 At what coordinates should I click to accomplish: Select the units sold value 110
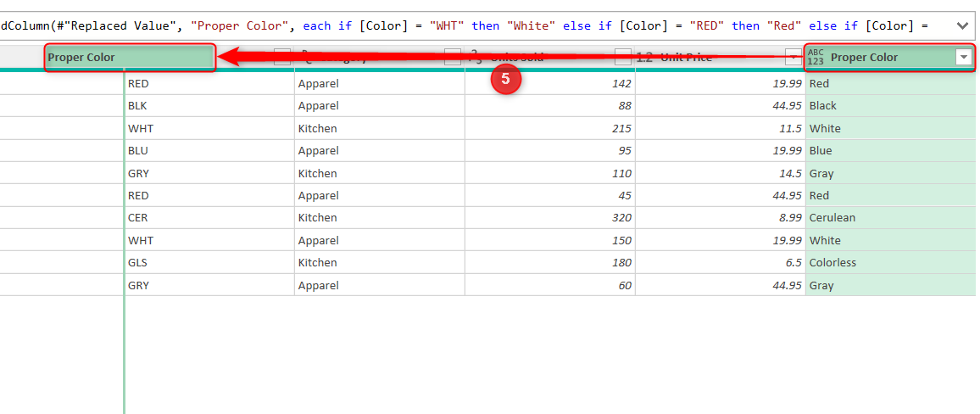coord(550,173)
